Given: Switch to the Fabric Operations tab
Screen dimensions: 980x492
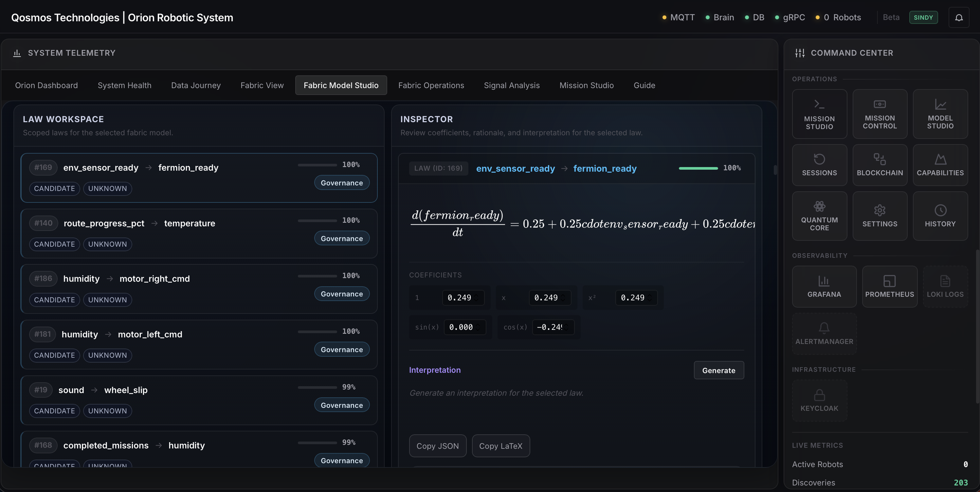Looking at the screenshot, I should 431,85.
